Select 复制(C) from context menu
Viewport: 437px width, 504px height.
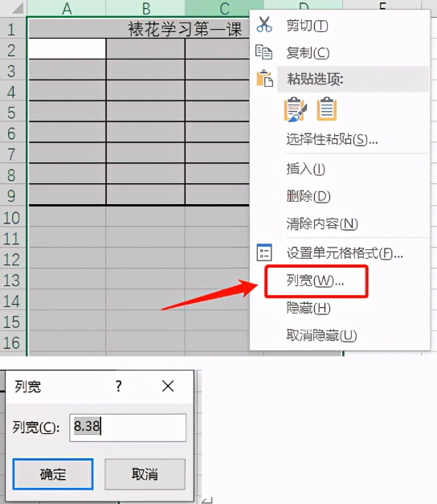308,53
